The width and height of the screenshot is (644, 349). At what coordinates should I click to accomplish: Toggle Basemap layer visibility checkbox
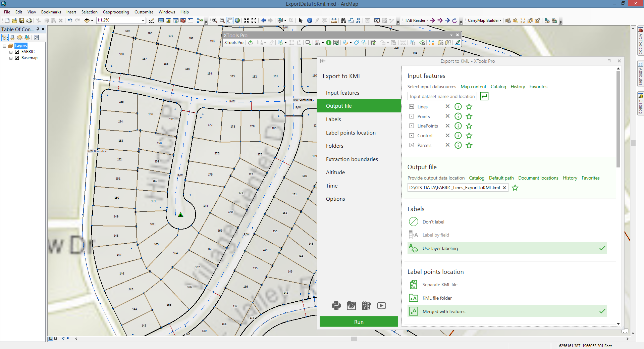click(17, 58)
